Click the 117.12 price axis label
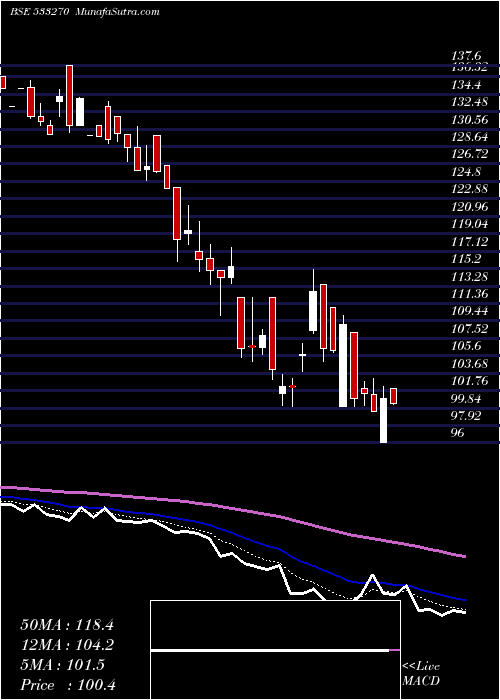Viewport: 500px width, 700px height. 470,242
